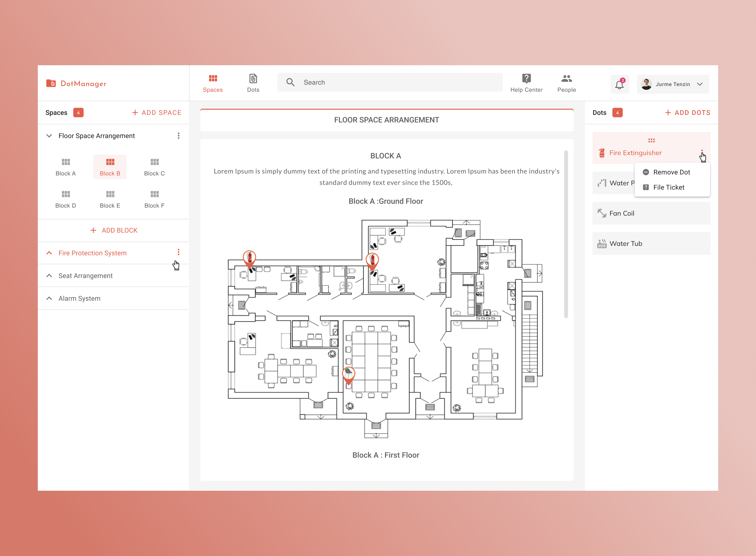Select the Fire Extinguisher dot icon

click(x=602, y=153)
